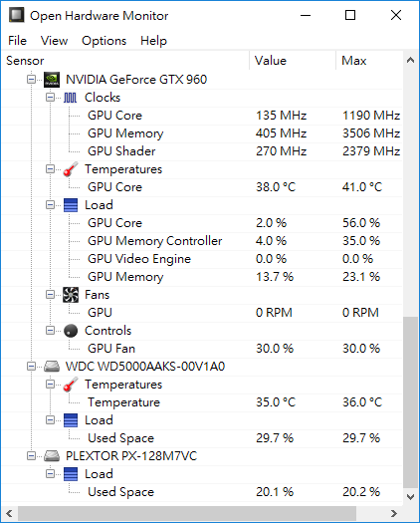Click the Fans icon

[x=71, y=295]
